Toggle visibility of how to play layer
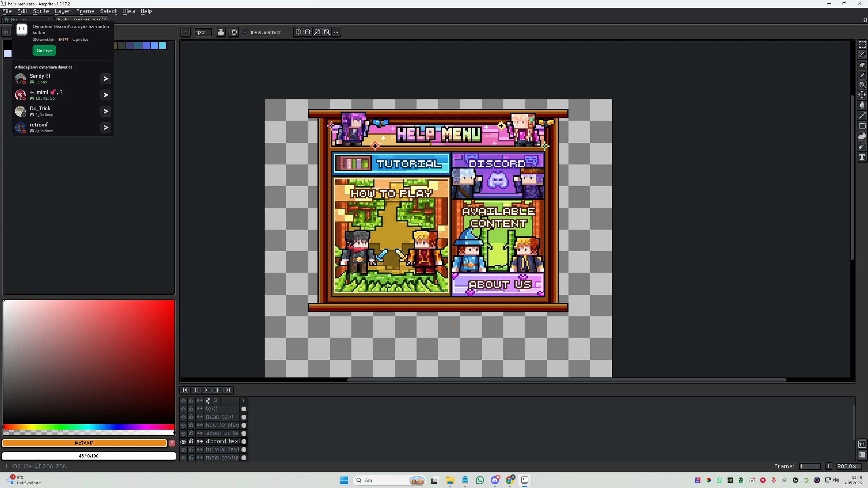 tap(183, 425)
